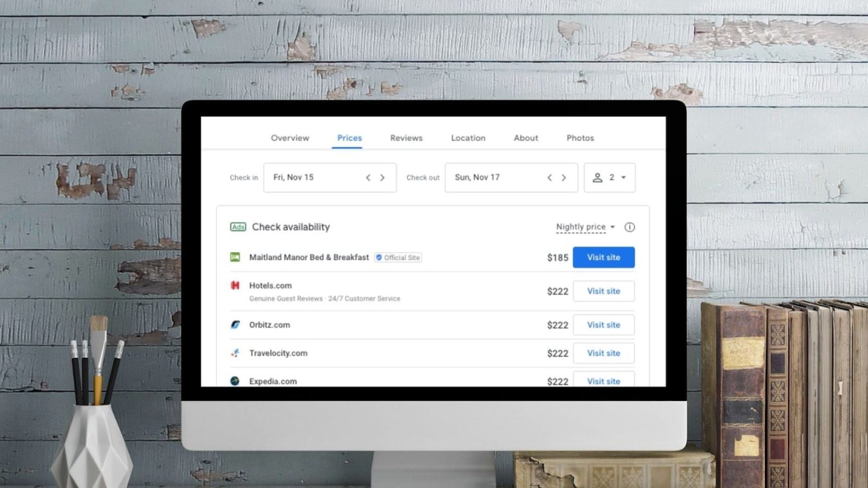Visit site for Maitland Manor at $185

(604, 257)
